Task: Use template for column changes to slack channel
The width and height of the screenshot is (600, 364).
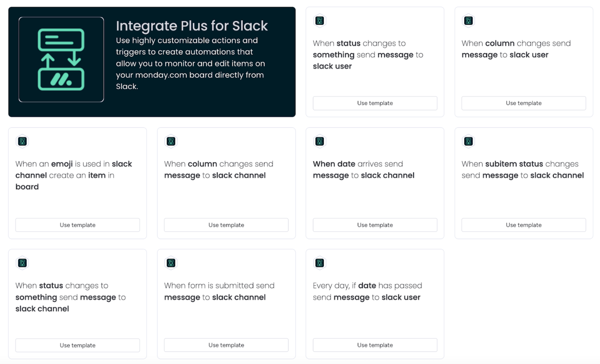Action: (226, 225)
